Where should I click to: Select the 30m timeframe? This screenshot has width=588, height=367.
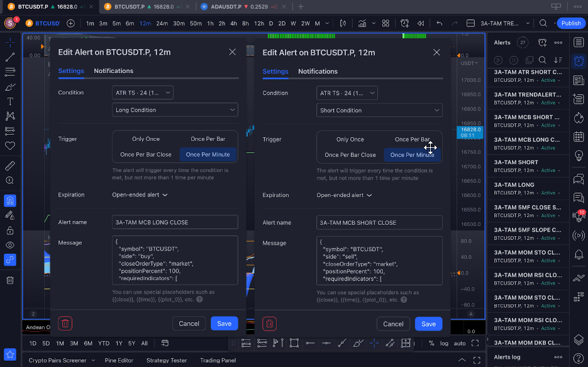pyautogui.click(x=179, y=23)
